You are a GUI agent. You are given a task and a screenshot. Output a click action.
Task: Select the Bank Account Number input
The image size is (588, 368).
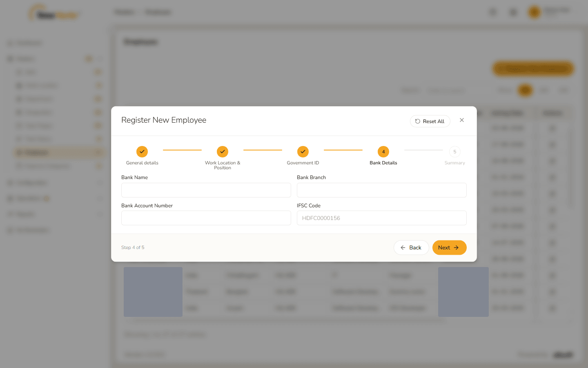coord(206,218)
